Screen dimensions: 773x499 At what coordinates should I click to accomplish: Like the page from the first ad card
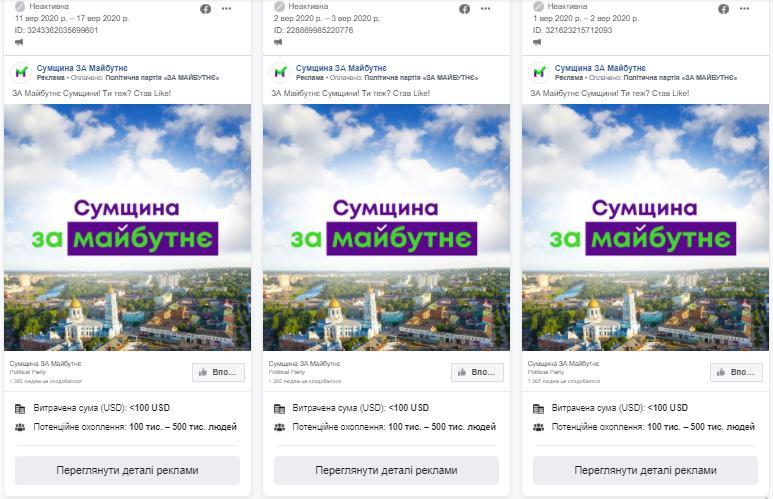pyautogui.click(x=218, y=372)
